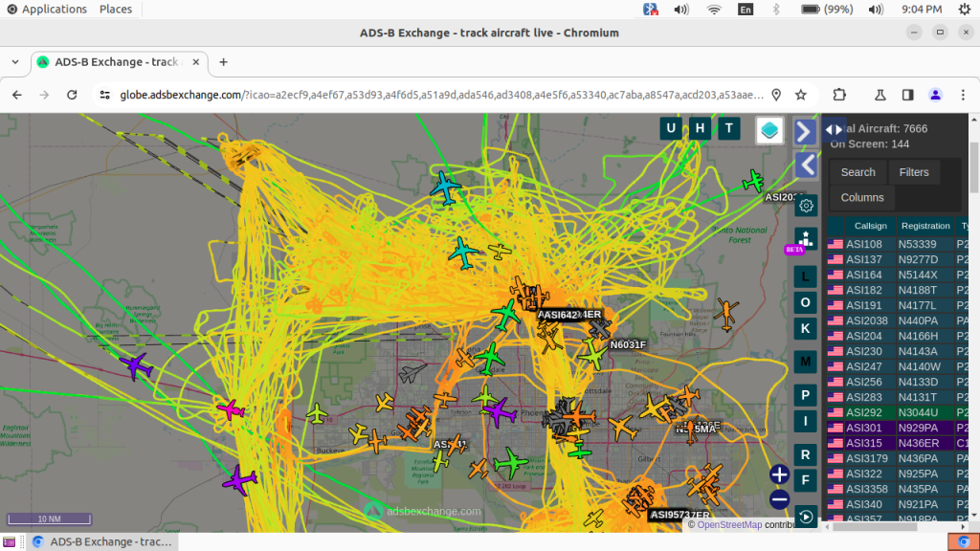Select the orange helicopter near Fountain Hills
980x551 pixels.
(725, 313)
